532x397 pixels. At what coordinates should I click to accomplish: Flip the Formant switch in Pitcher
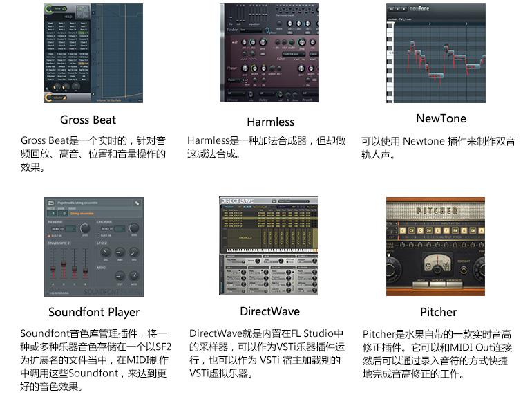pos(464,270)
